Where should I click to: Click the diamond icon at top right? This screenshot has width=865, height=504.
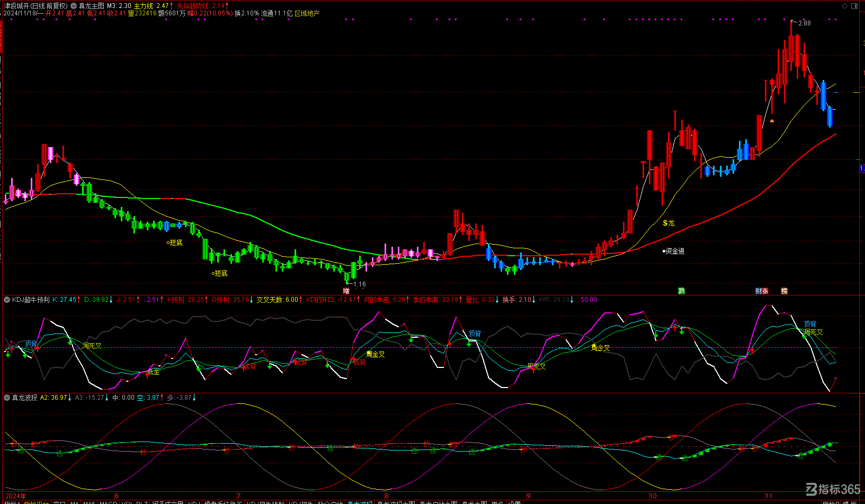(845, 6)
